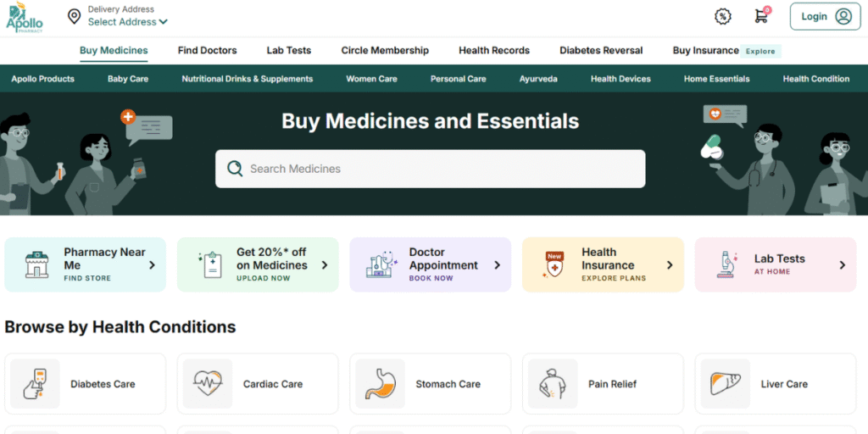Viewport: 868px width, 434px height.
Task: Click the UPLOAD NOW link text
Action: pyautogui.click(x=264, y=278)
